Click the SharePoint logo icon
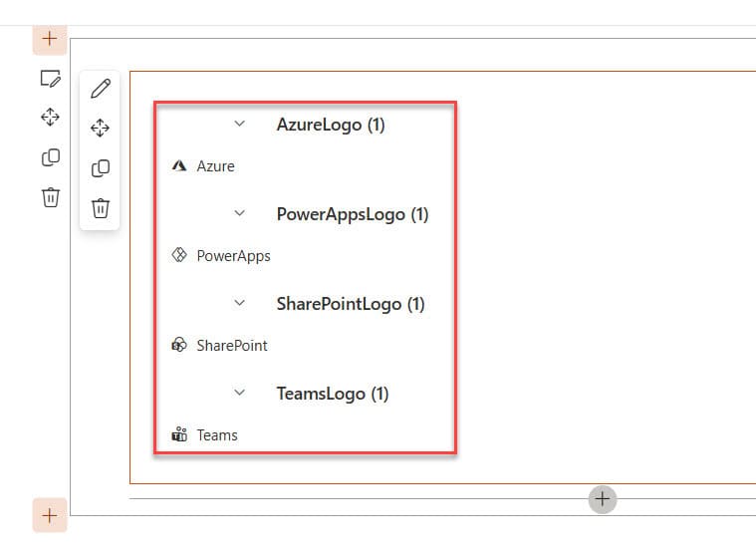The height and width of the screenshot is (559, 756). click(x=179, y=345)
